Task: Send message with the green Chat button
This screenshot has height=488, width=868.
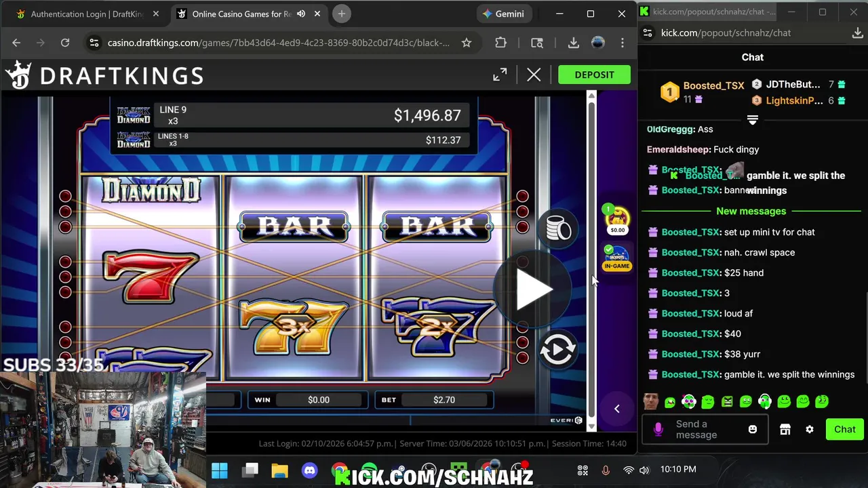Action: click(x=844, y=430)
